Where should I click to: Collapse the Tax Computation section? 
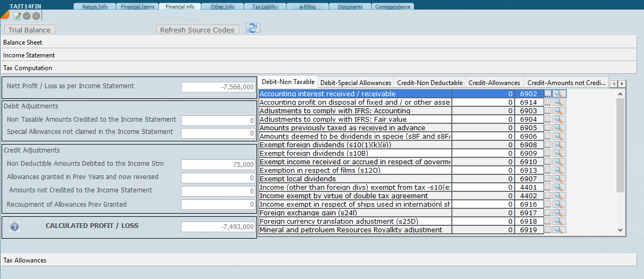pyautogui.click(x=318, y=68)
